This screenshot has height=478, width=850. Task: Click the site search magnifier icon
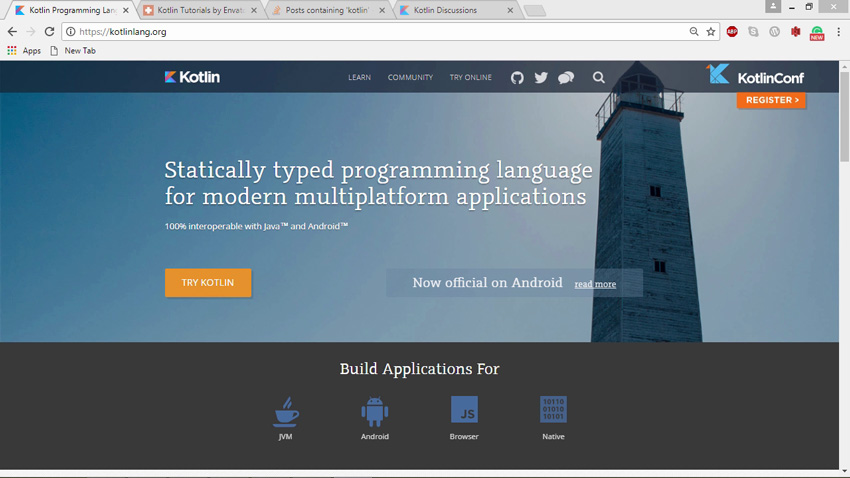click(x=598, y=77)
